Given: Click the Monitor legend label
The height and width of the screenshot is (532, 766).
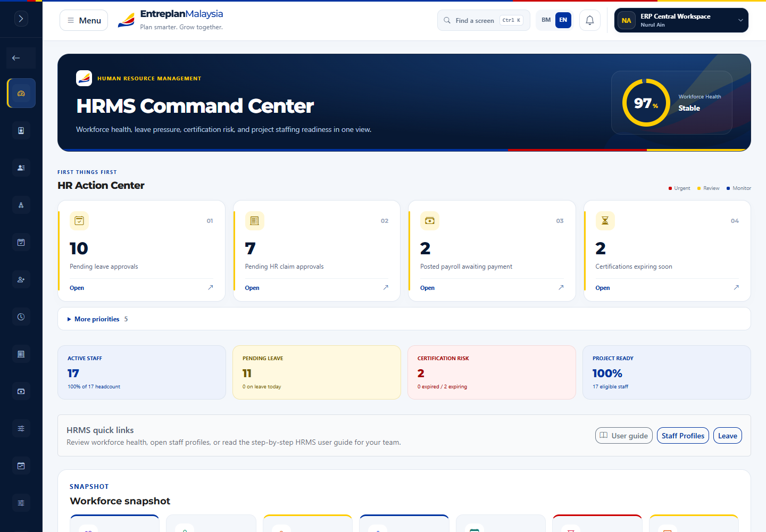Looking at the screenshot, I should tap(742, 188).
